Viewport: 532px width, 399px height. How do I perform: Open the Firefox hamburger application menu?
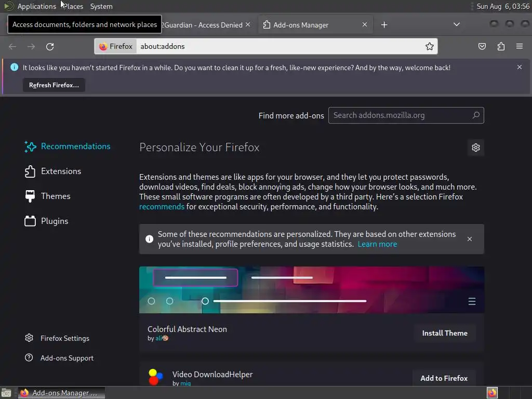(x=520, y=46)
